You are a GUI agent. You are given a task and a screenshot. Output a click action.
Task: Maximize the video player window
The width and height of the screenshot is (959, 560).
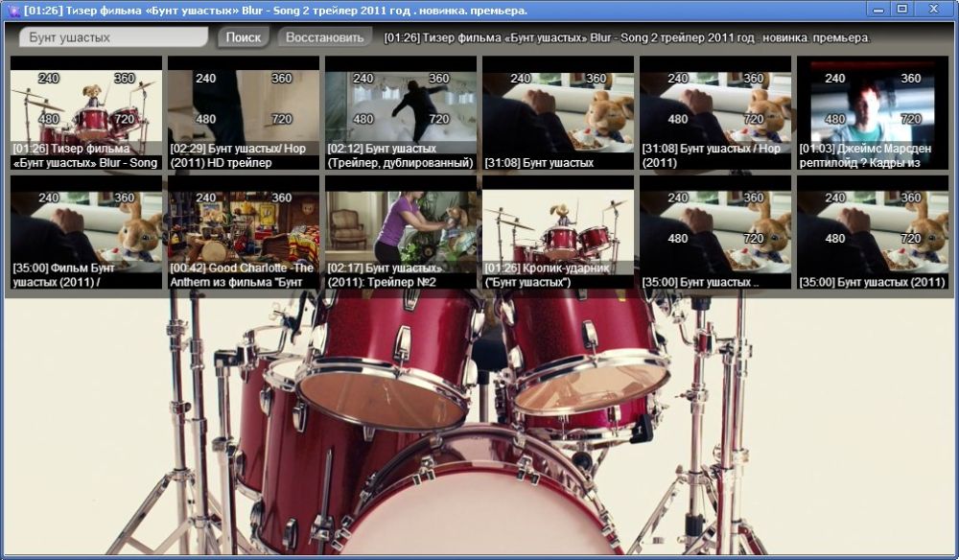pos(901,9)
